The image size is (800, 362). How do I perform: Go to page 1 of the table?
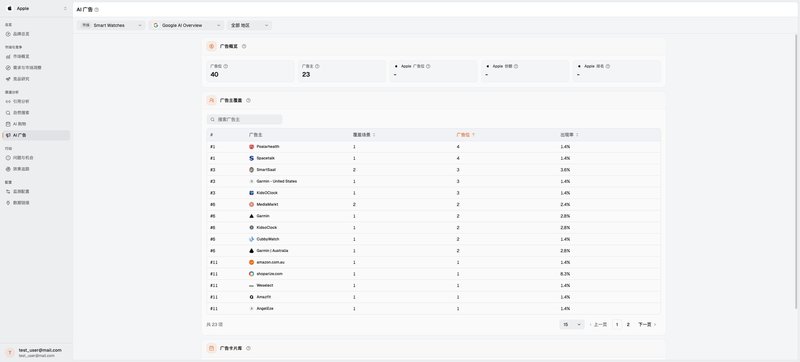(x=617, y=324)
